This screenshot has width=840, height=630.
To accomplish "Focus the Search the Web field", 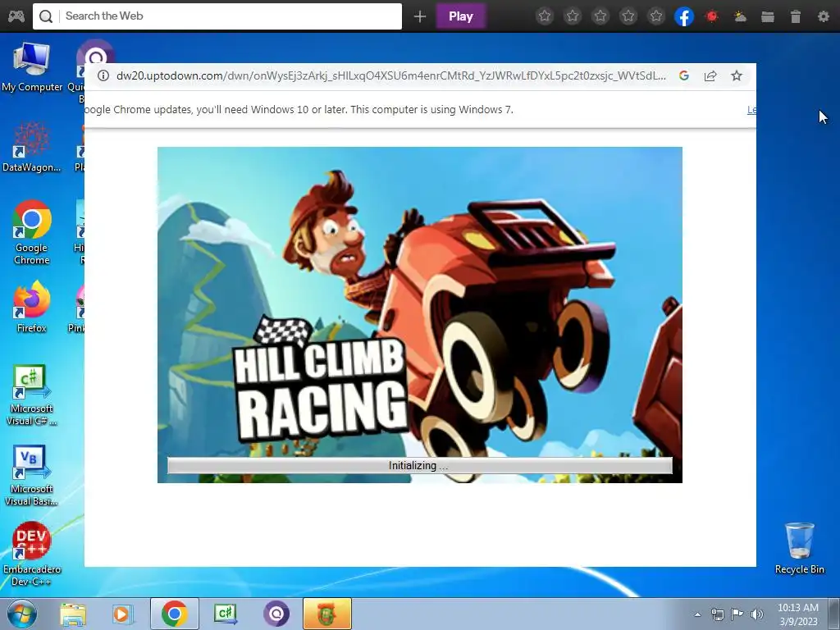I will [217, 16].
